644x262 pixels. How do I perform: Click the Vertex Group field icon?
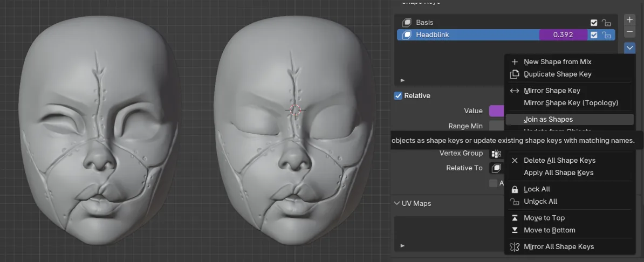pos(496,154)
